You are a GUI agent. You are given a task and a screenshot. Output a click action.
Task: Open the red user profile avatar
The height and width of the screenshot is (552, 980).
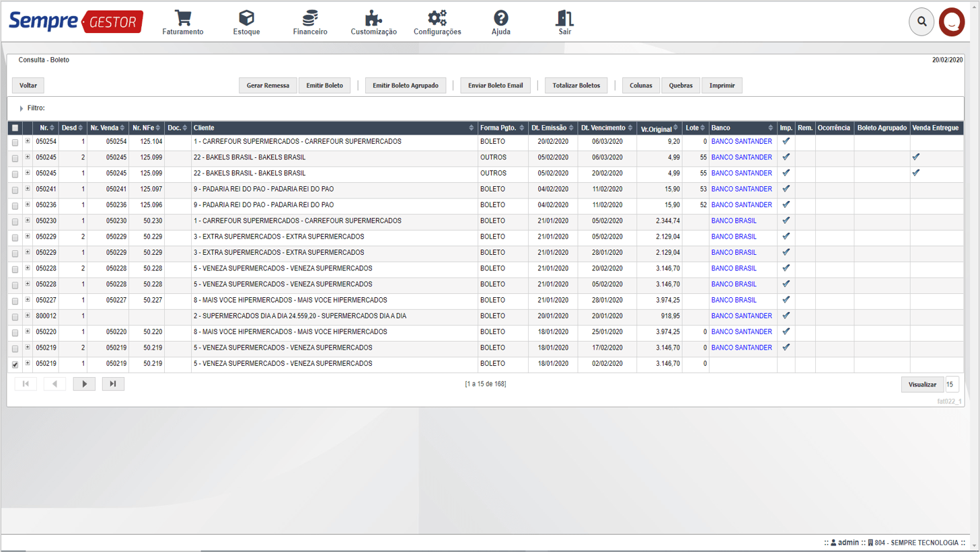click(x=952, y=22)
